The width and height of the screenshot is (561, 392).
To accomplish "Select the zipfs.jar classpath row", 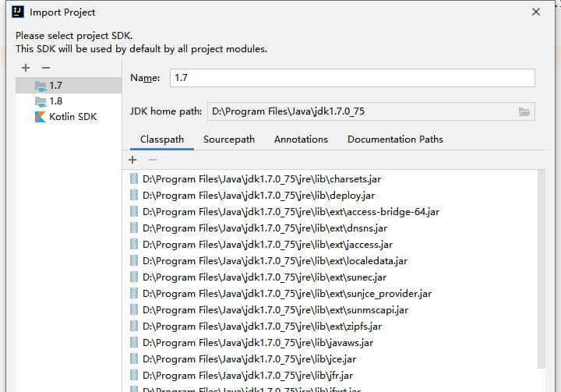I will coord(331,327).
